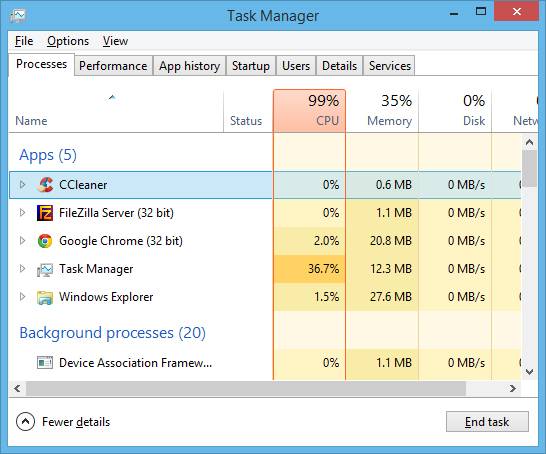Click the 2.0% CPU value
The image size is (546, 454).
point(326,241)
